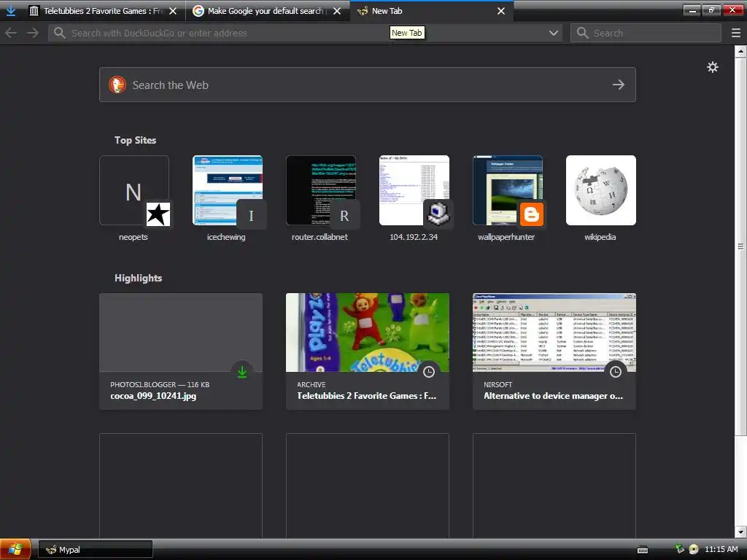Click the toolbar search box magnifier icon

click(x=582, y=33)
